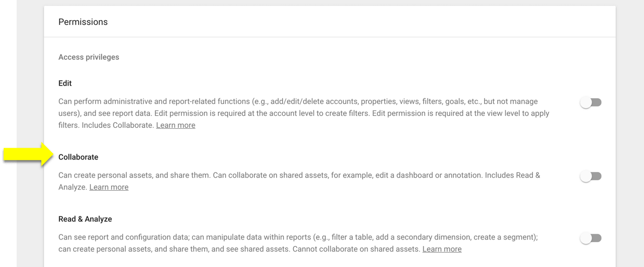Click gray background right of Permissions card
Image resolution: width=644 pixels, height=267 pixels.
click(x=630, y=133)
